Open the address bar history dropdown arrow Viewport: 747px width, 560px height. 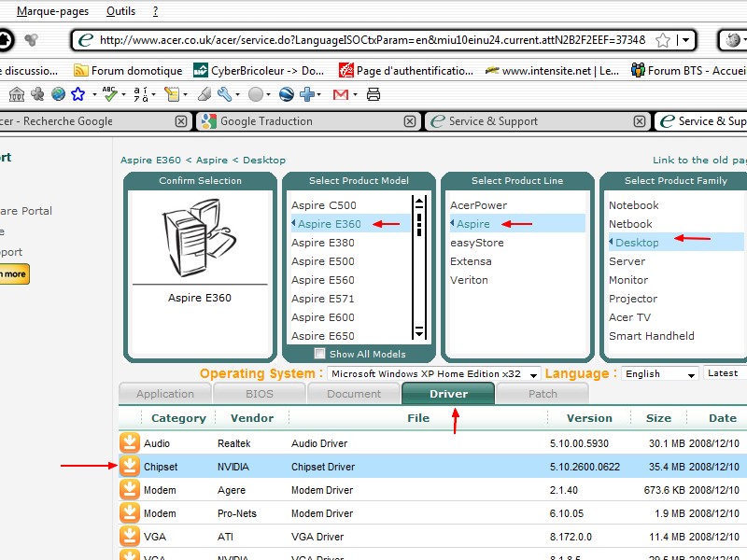pos(685,40)
